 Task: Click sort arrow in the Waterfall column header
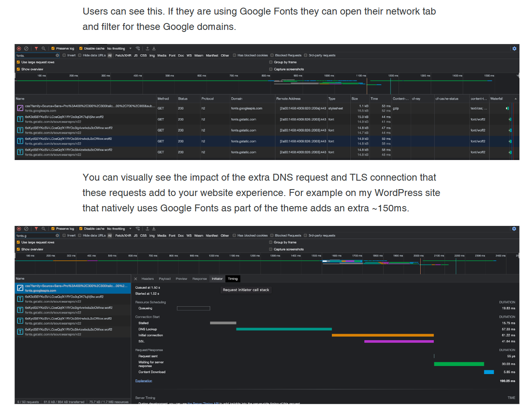click(x=515, y=99)
